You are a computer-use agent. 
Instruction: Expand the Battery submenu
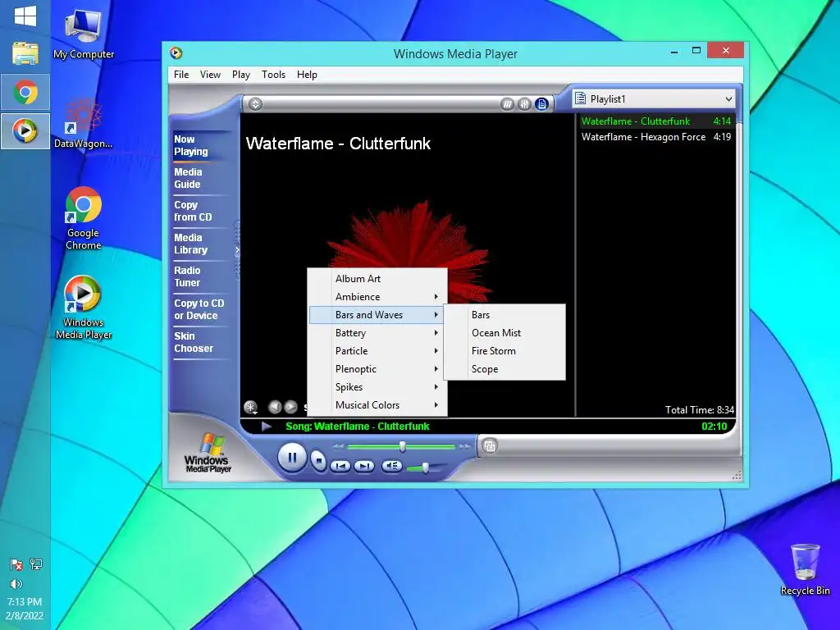[377, 333]
